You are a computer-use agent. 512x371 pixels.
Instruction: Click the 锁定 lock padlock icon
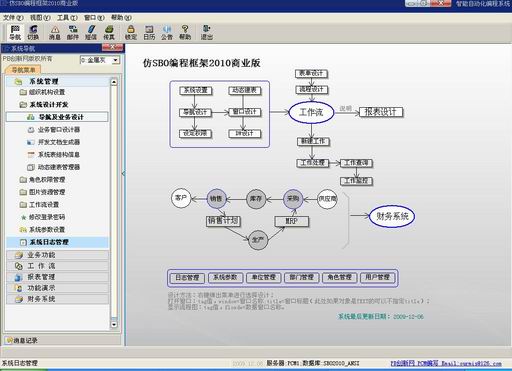131,32
